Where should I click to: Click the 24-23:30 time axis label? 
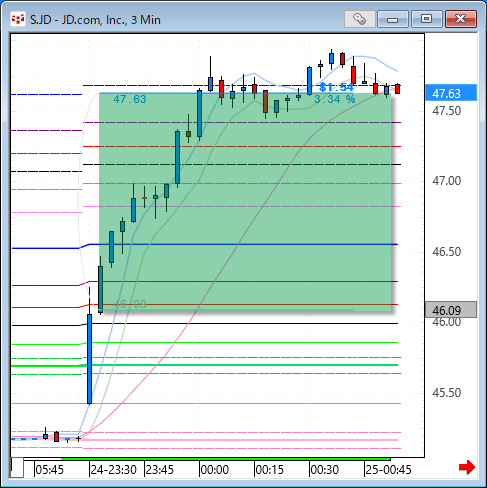(x=114, y=470)
